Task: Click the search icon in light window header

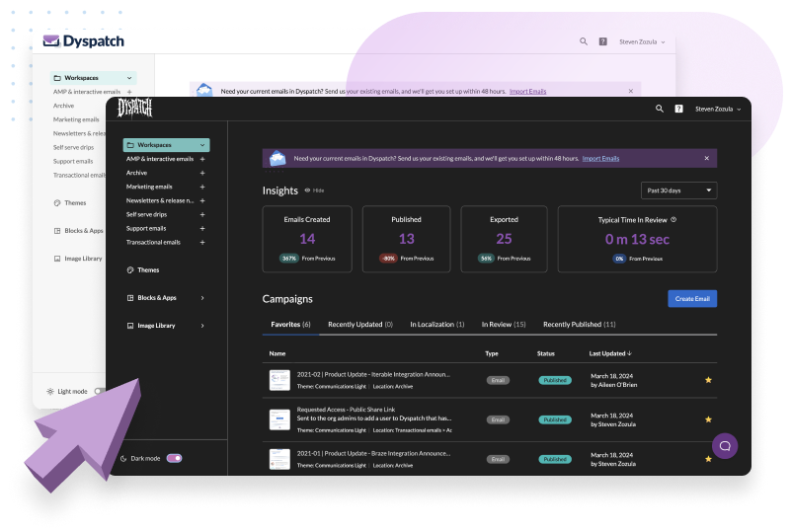Action: point(584,41)
